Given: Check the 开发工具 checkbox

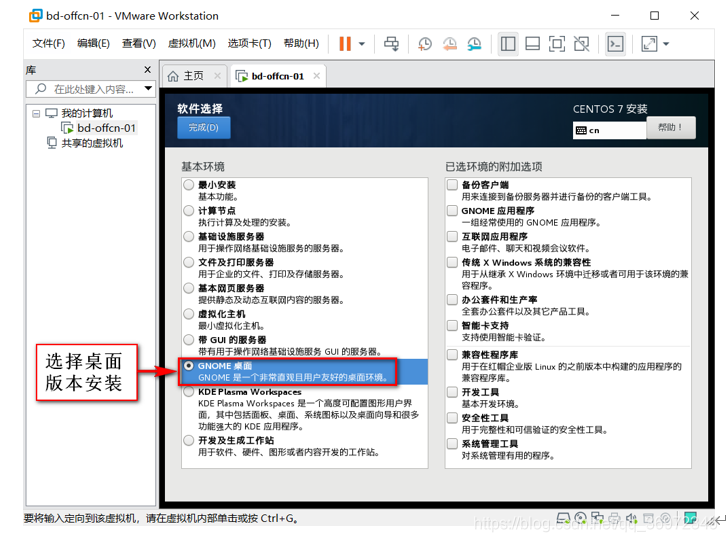Looking at the screenshot, I should [453, 392].
